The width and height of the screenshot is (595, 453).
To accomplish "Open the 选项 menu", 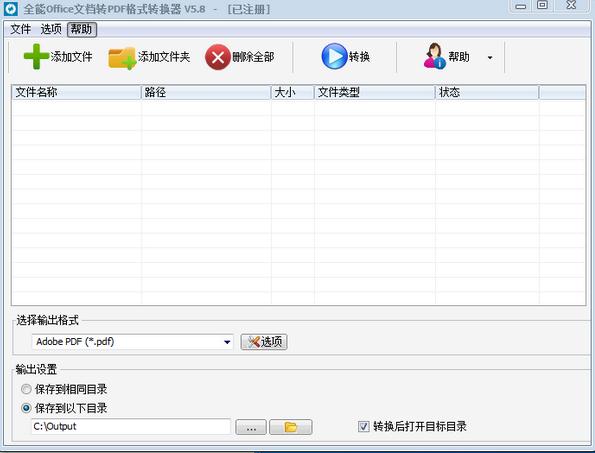I will click(51, 29).
